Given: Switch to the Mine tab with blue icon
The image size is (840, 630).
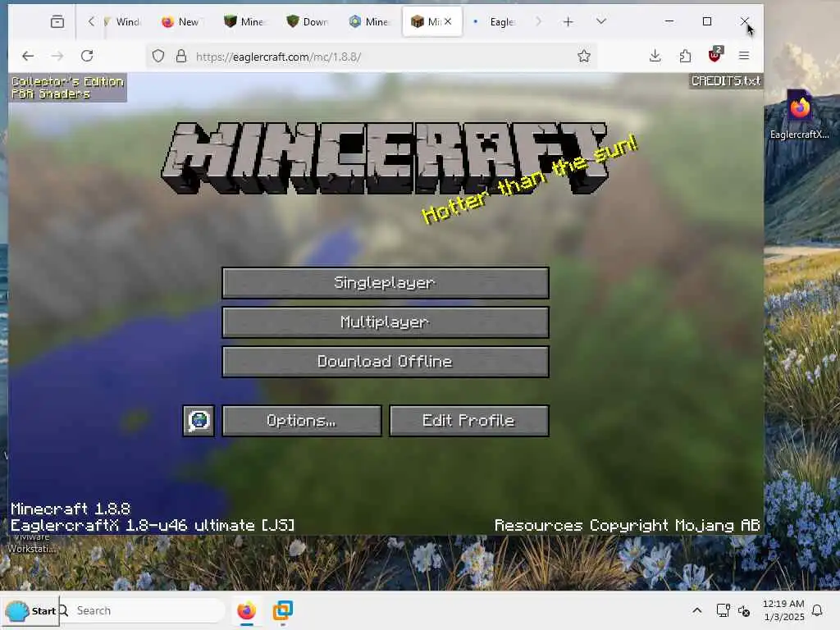Looking at the screenshot, I should click(370, 21).
